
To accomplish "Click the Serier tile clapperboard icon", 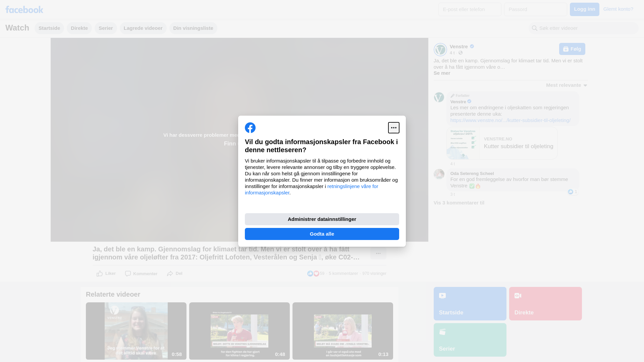I will point(442,332).
